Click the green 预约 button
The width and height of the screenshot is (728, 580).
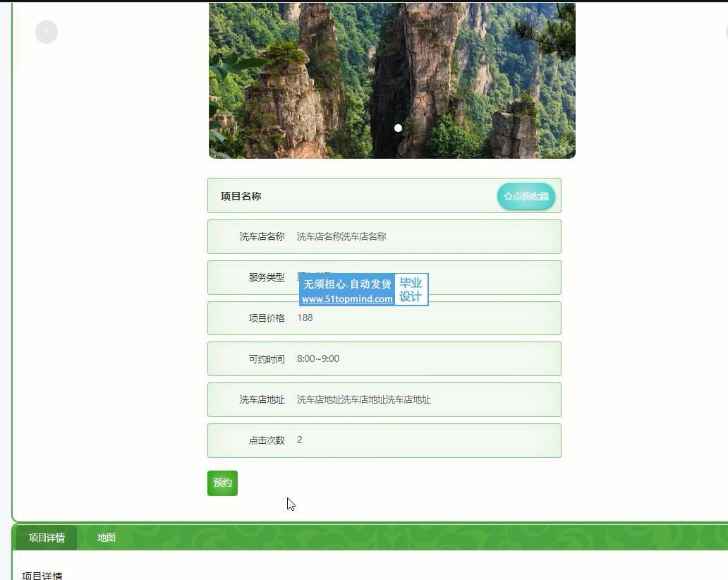[x=222, y=483]
